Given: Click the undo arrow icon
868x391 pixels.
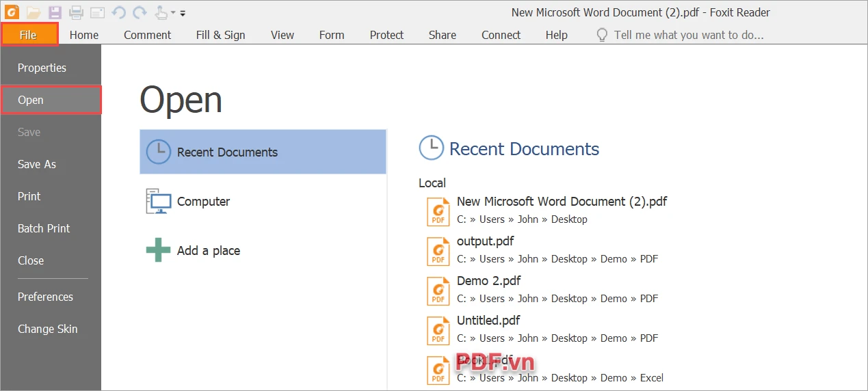Looking at the screenshot, I should [x=118, y=12].
